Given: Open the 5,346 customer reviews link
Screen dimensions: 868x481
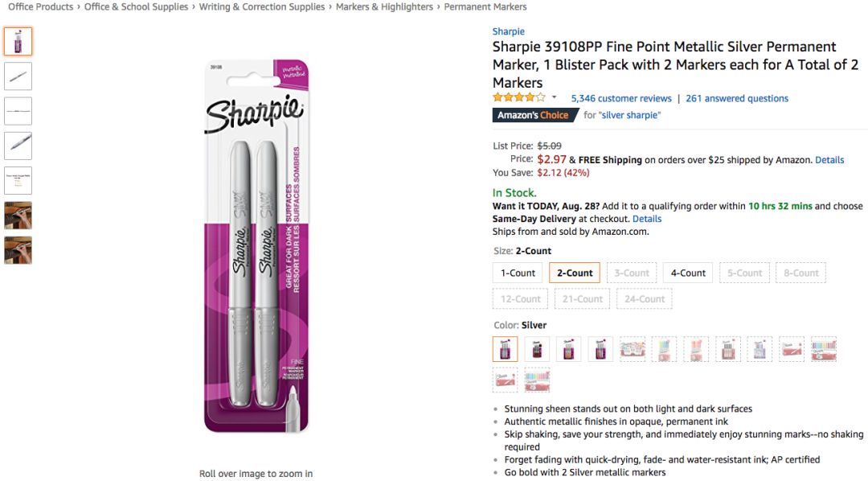Looking at the screenshot, I should click(x=621, y=98).
